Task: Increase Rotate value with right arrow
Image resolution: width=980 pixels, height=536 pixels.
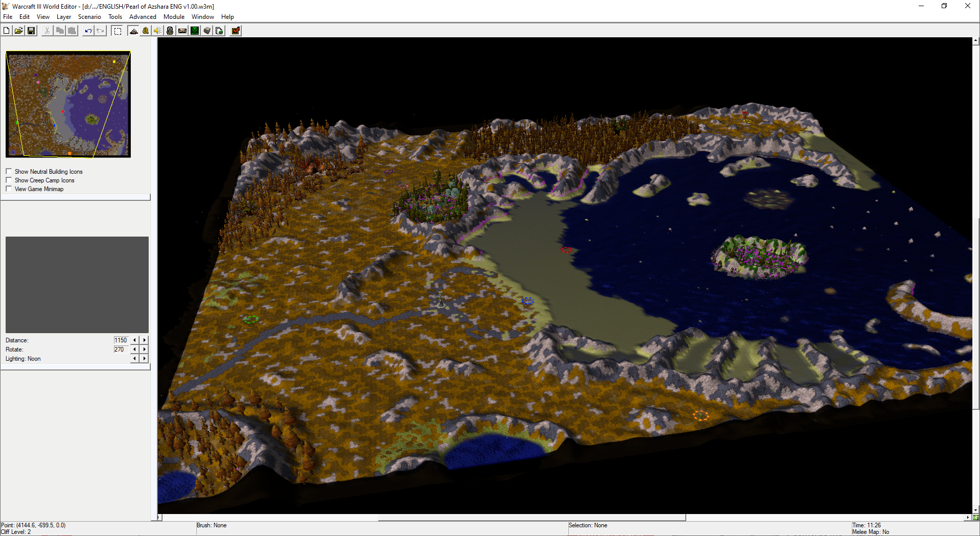Action: click(145, 349)
